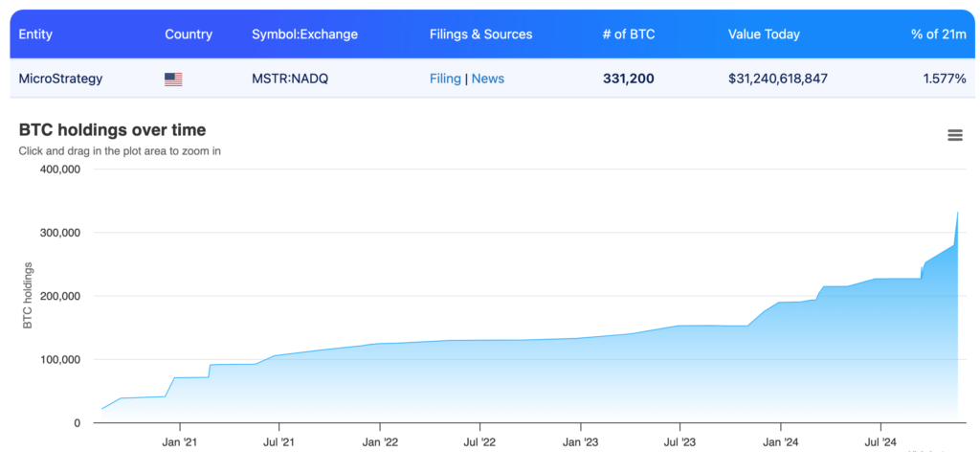Select the MicroStrategy entity name

point(60,79)
